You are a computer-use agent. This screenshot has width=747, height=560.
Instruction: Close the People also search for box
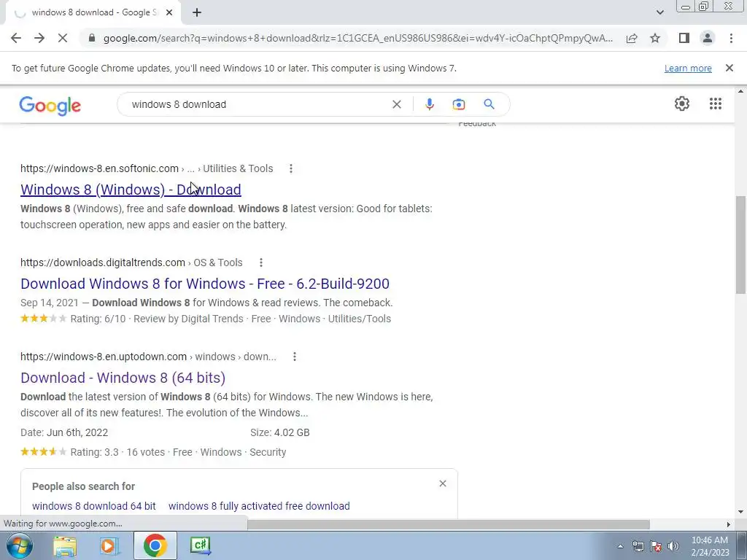point(443,483)
